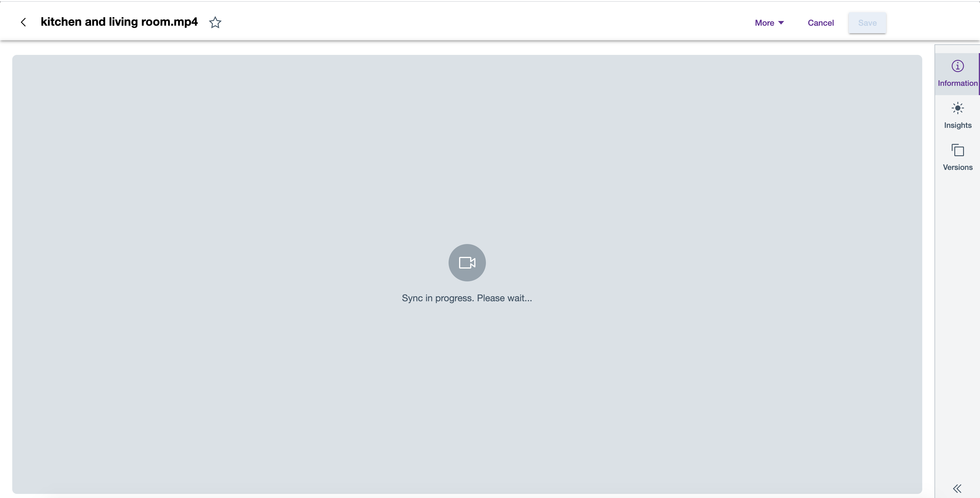This screenshot has height=498, width=980.
Task: Click the file name input field
Action: 119,22
